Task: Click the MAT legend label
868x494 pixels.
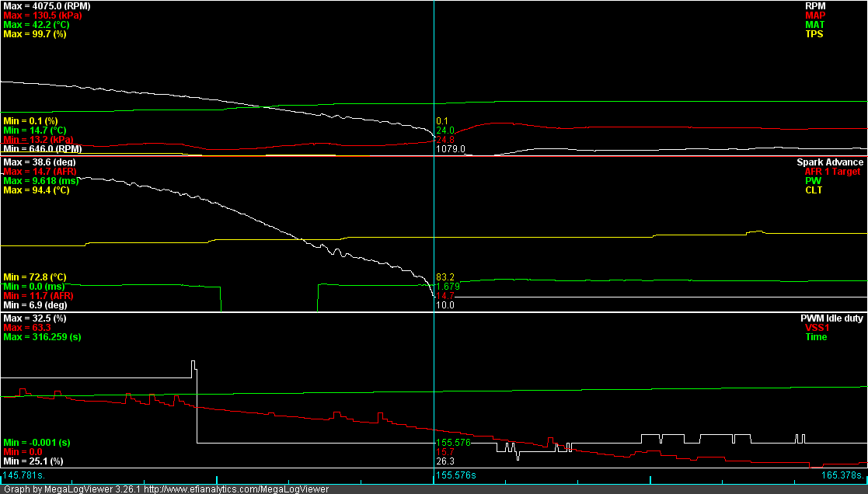Action: [815, 25]
